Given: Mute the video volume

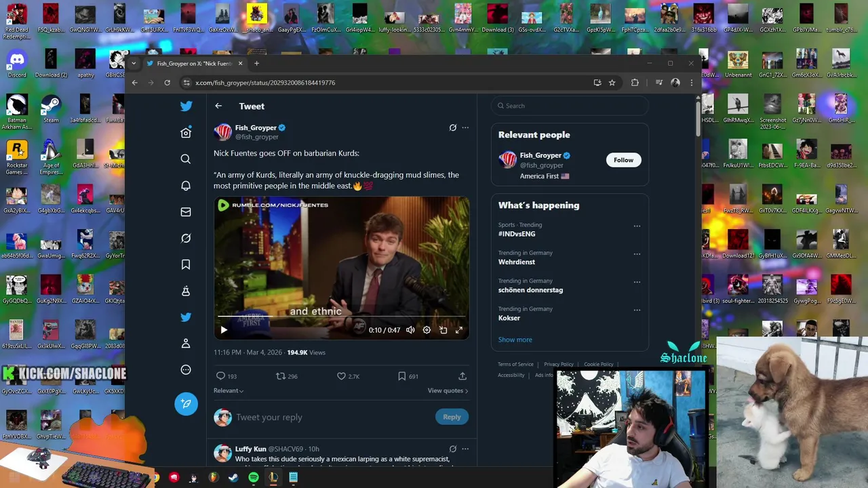Looking at the screenshot, I should [x=410, y=330].
